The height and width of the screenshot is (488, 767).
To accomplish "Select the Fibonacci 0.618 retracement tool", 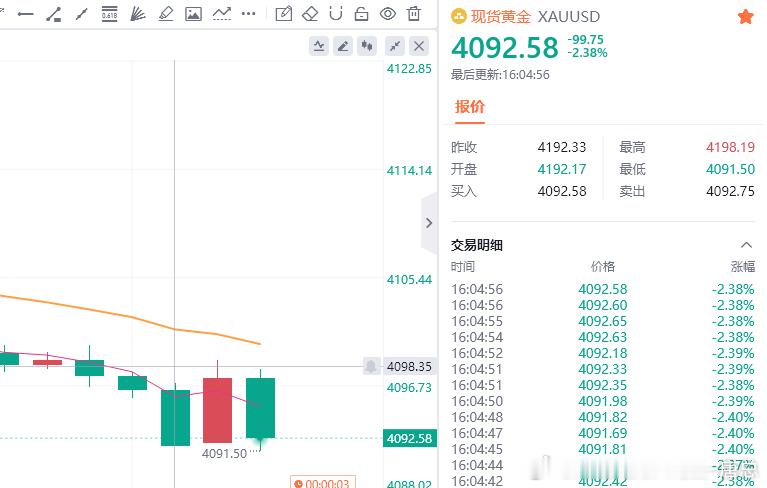I will click(110, 14).
